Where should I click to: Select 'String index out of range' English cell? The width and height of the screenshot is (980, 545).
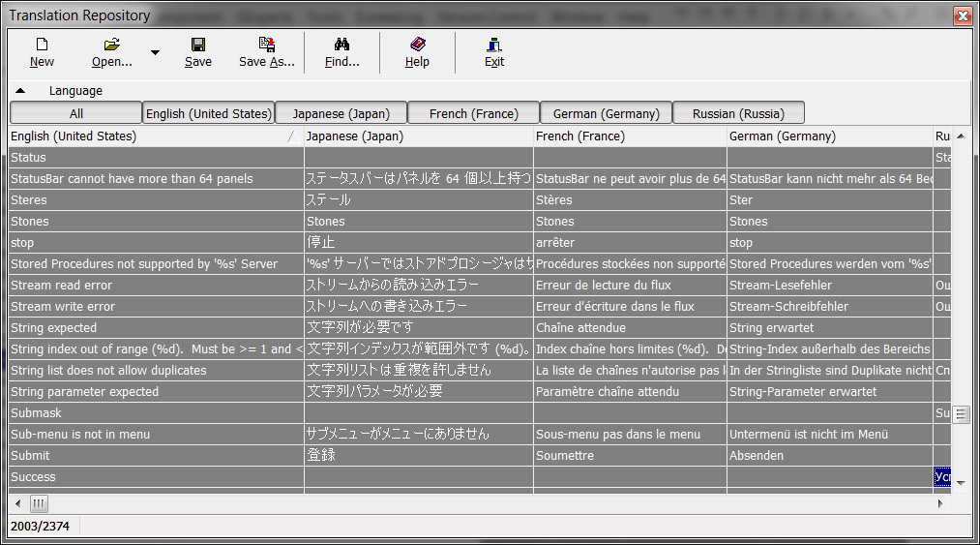[157, 349]
